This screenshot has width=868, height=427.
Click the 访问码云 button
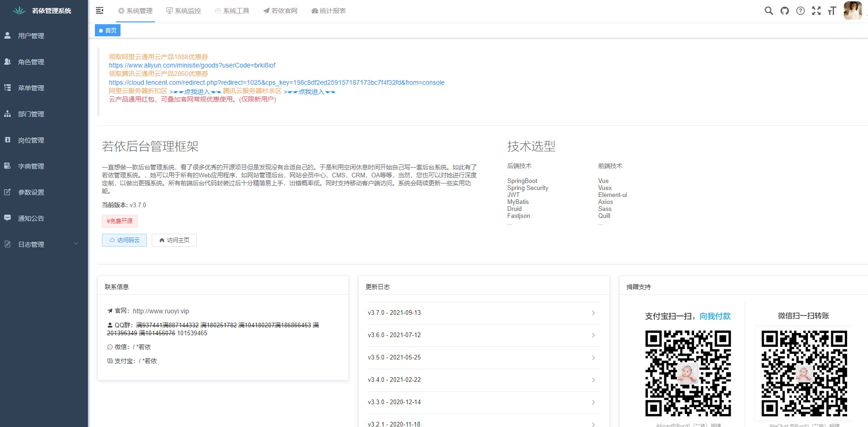(x=124, y=240)
